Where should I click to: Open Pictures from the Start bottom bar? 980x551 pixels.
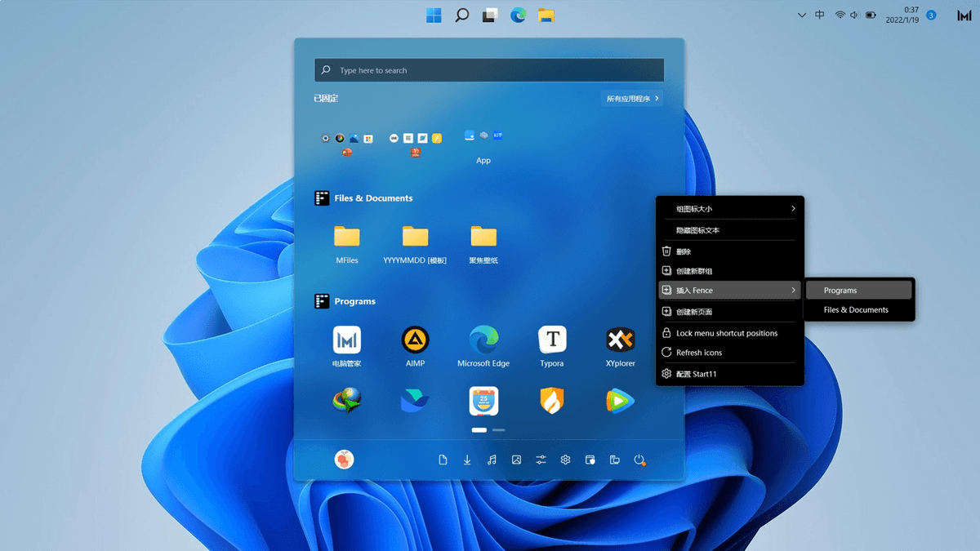tap(516, 460)
